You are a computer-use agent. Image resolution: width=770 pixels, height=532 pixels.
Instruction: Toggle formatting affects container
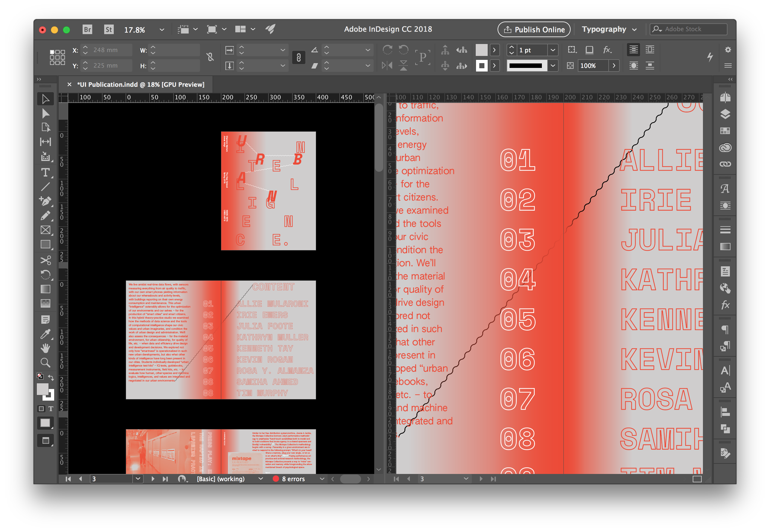[x=41, y=409]
